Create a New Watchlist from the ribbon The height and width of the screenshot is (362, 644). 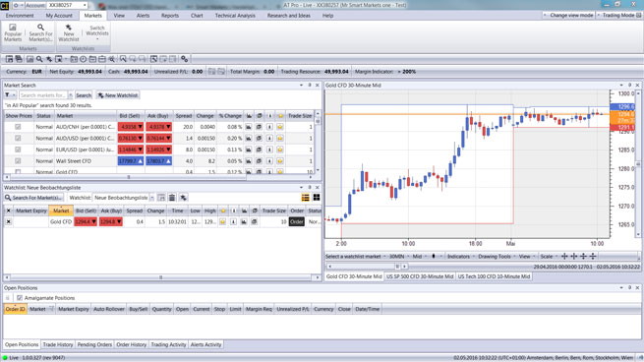click(69, 32)
